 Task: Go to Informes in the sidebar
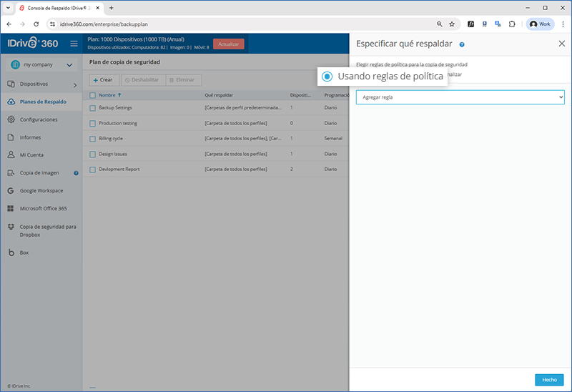click(x=30, y=137)
